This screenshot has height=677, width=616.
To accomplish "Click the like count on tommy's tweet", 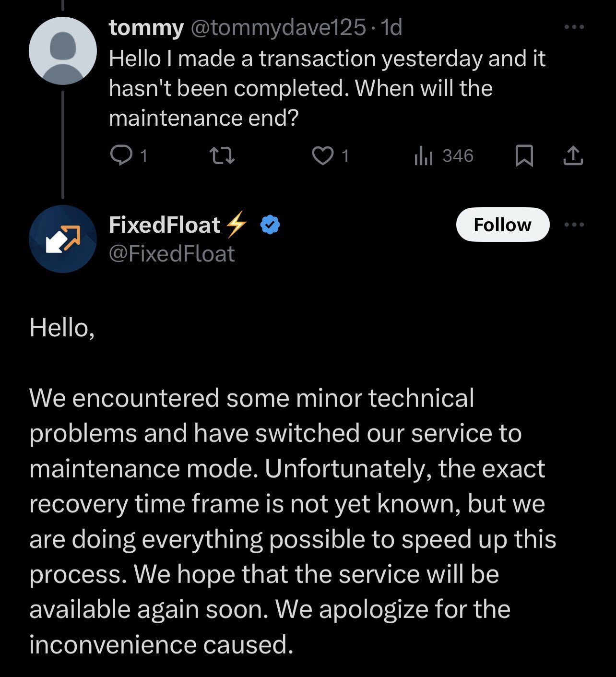I will (344, 154).
